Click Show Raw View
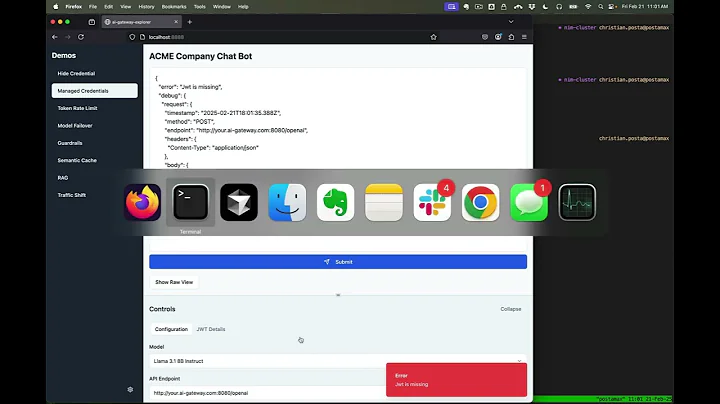720x404 pixels. point(174,282)
